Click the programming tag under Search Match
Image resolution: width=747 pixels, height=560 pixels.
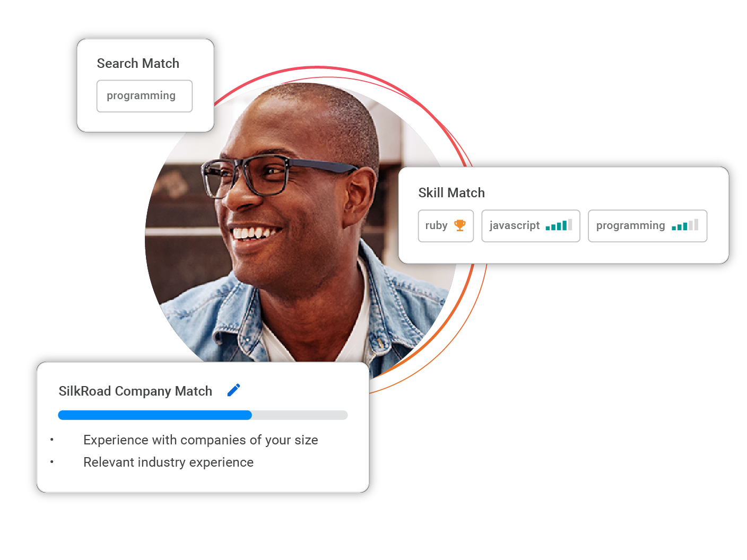(144, 96)
